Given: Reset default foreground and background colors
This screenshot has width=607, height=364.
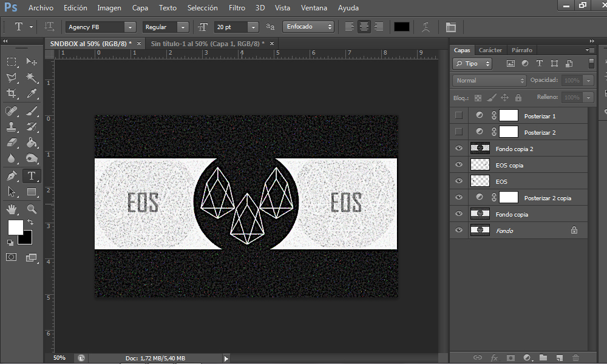Looking at the screenshot, I should coord(10,243).
